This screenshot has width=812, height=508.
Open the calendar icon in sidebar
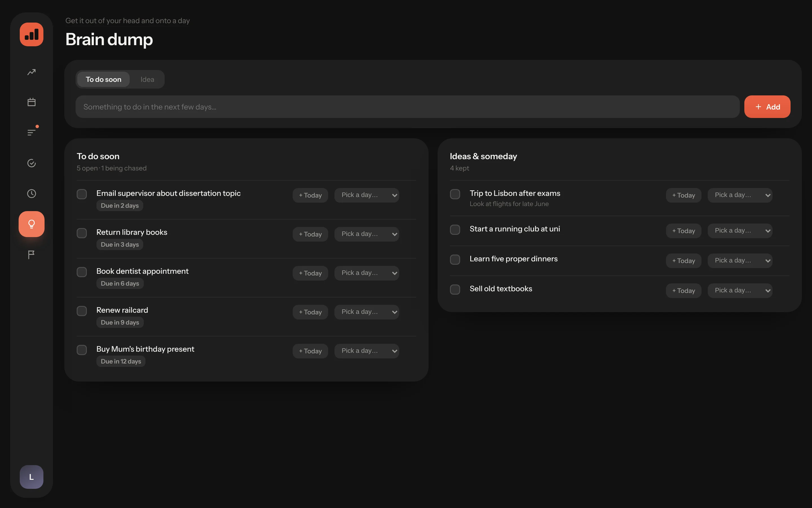(x=32, y=102)
